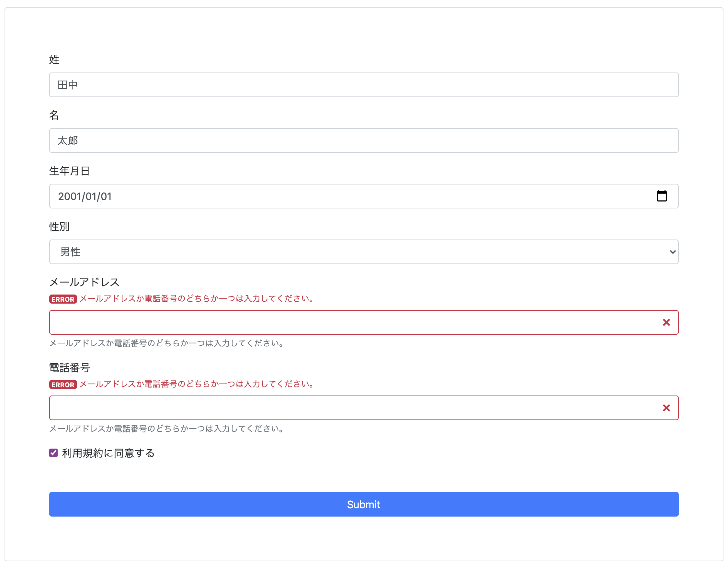Clear the メールアドレス field with the × icon
Image resolution: width=728 pixels, height=569 pixels.
click(x=667, y=322)
